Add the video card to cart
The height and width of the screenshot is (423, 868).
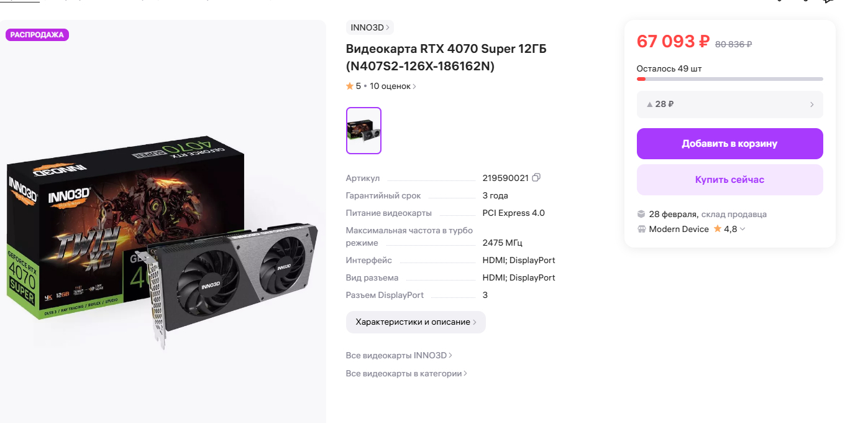(x=729, y=144)
